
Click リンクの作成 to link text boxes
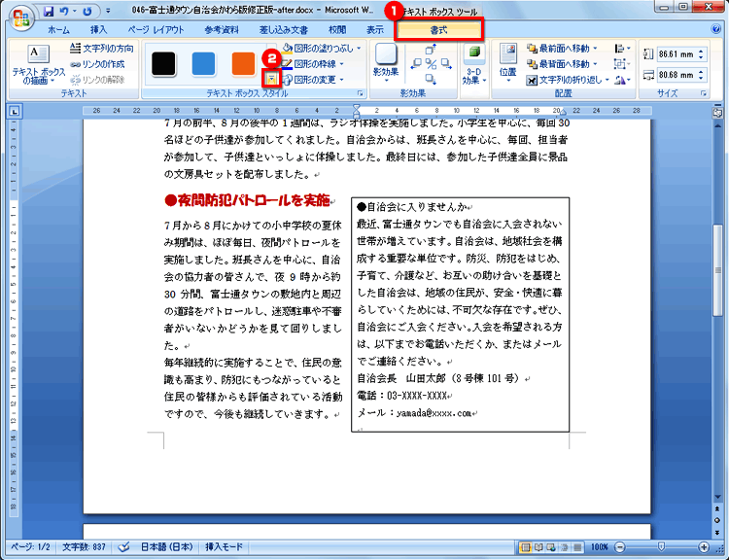[97, 64]
